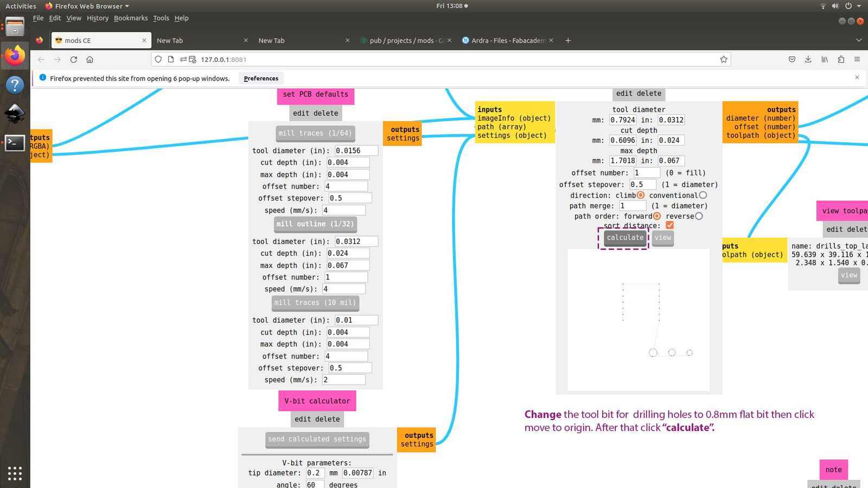Uncheck the sort distance checkbox
The width and height of the screenshot is (868, 488).
669,225
